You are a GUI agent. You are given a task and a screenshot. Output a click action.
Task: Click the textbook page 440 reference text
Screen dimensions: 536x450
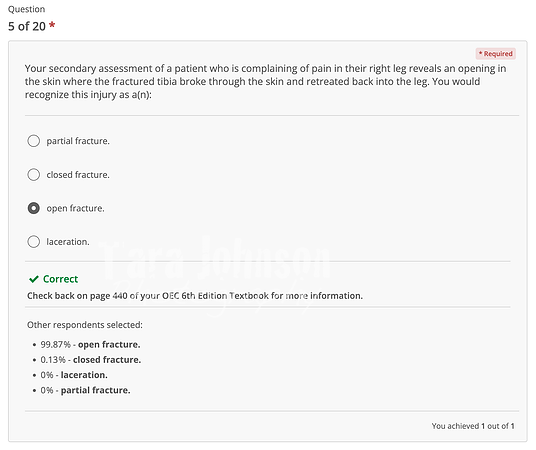tap(195, 295)
